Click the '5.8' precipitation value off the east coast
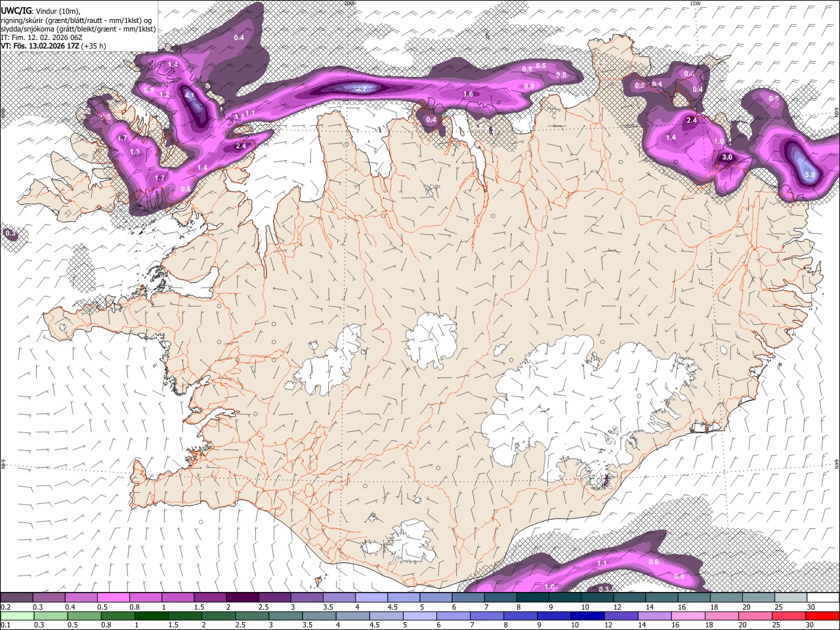 coord(810,175)
